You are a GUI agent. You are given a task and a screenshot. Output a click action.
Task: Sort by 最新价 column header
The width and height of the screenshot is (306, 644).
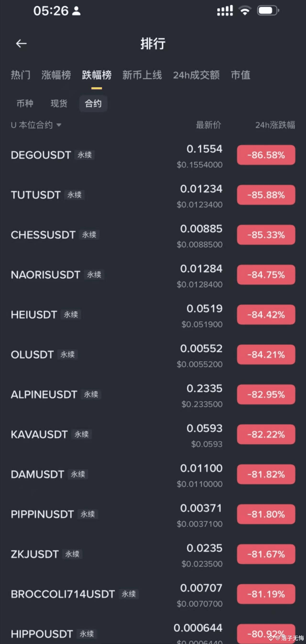click(x=208, y=125)
